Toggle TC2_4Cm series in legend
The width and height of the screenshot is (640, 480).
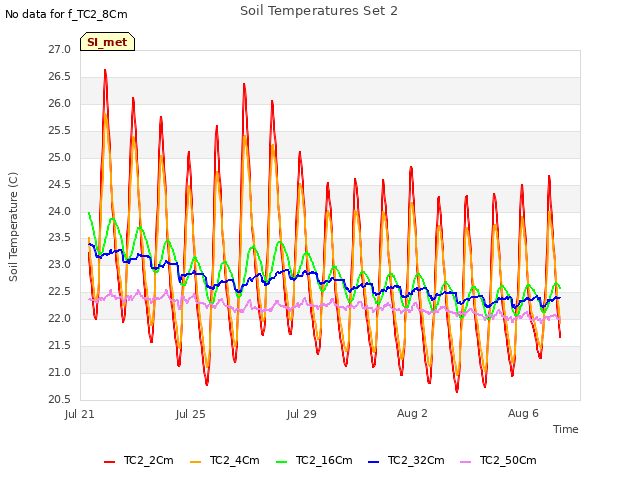click(225, 460)
